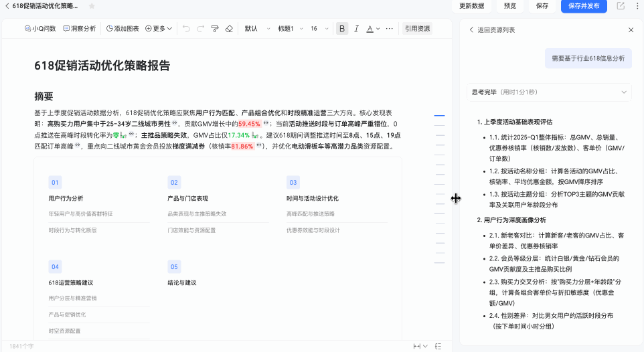The image size is (644, 352).
Task: Close the right resource panel
Action: 631,30
